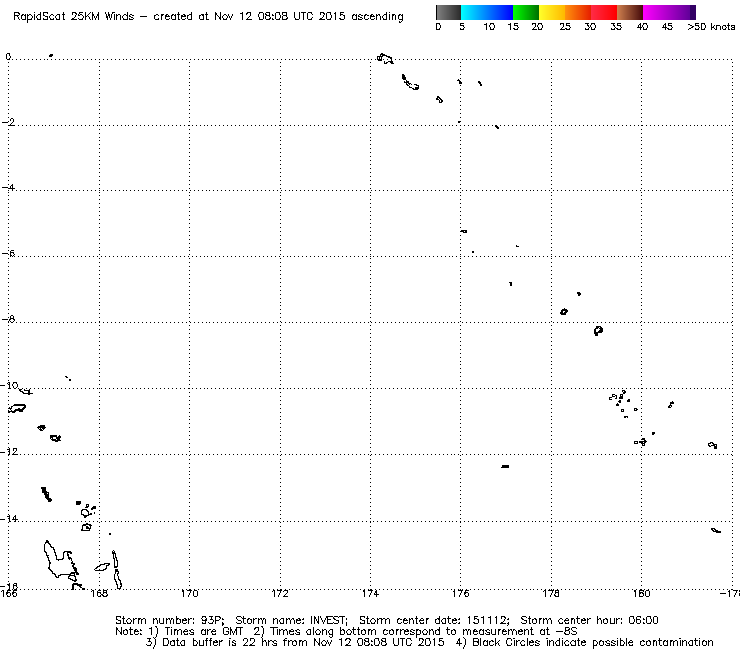The width and height of the screenshot is (740, 650).
Task: Click the round island outline near 179E 8S
Action: pos(598,330)
